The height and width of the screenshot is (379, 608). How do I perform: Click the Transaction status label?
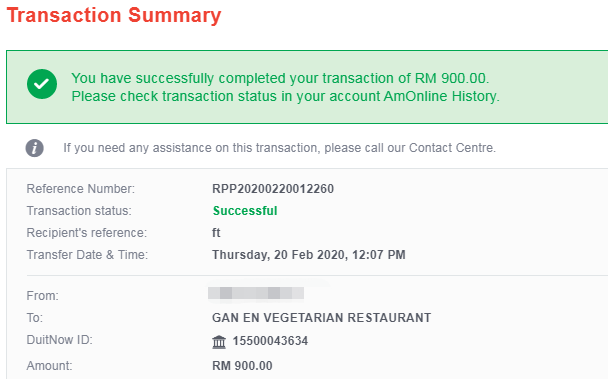click(79, 211)
